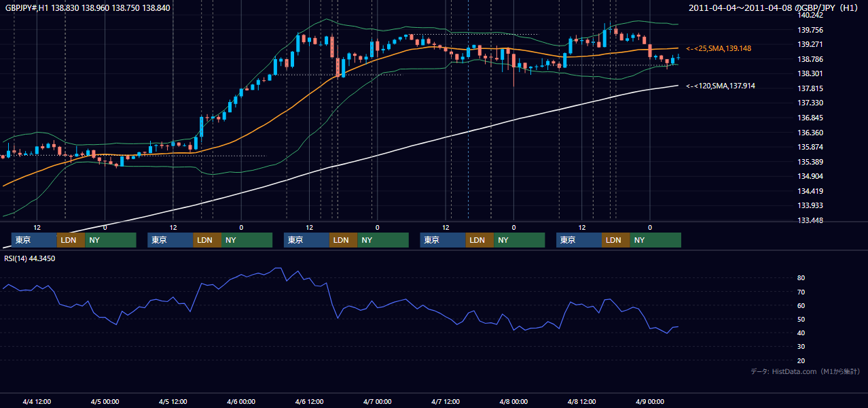868x408 pixels.
Task: Click the 4/6 12:00 time axis label
Action: (310, 401)
